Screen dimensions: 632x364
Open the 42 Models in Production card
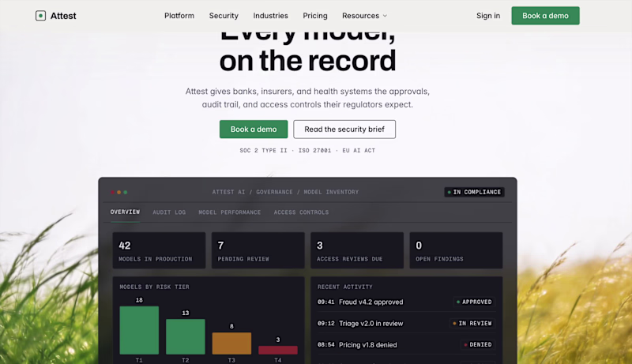159,250
